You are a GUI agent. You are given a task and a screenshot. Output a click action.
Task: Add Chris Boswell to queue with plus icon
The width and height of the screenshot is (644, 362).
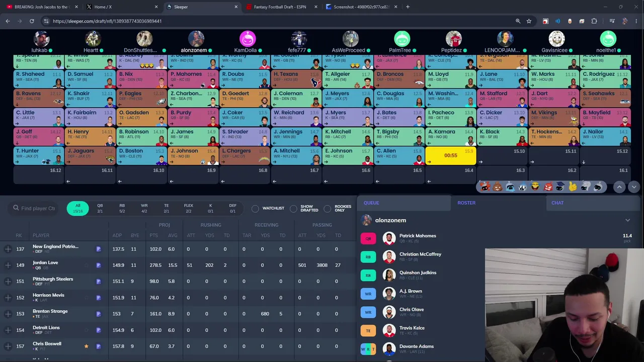coord(8,346)
